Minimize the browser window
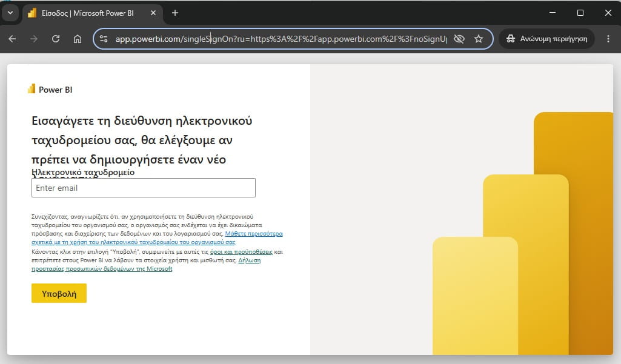This screenshot has width=621, height=364. click(x=553, y=13)
